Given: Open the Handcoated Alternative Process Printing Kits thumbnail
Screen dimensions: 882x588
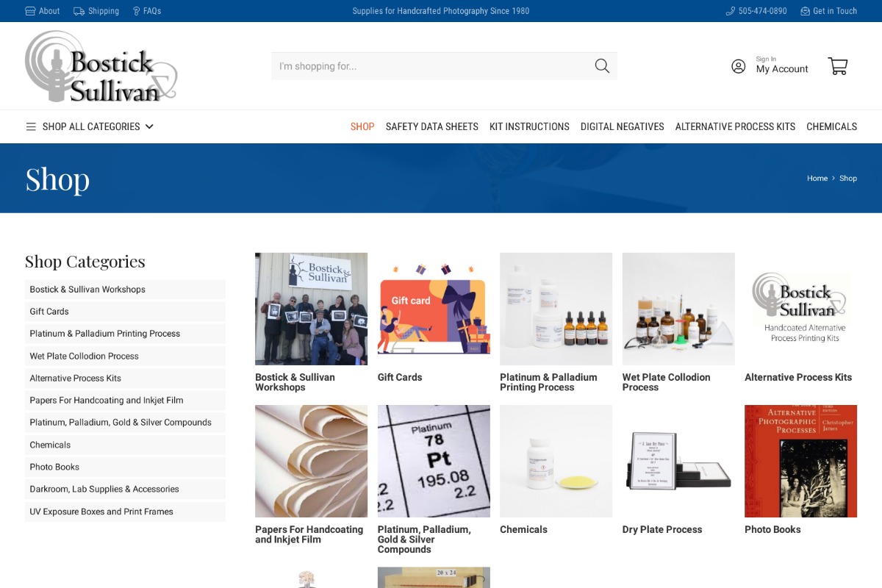Looking at the screenshot, I should pyautogui.click(x=800, y=309).
